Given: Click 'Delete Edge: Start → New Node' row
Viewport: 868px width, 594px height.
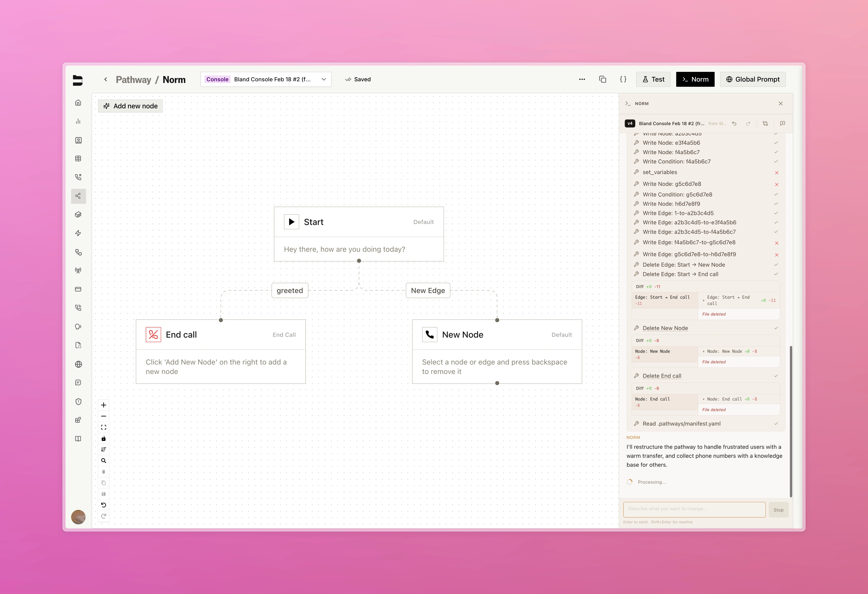Looking at the screenshot, I should pos(706,265).
